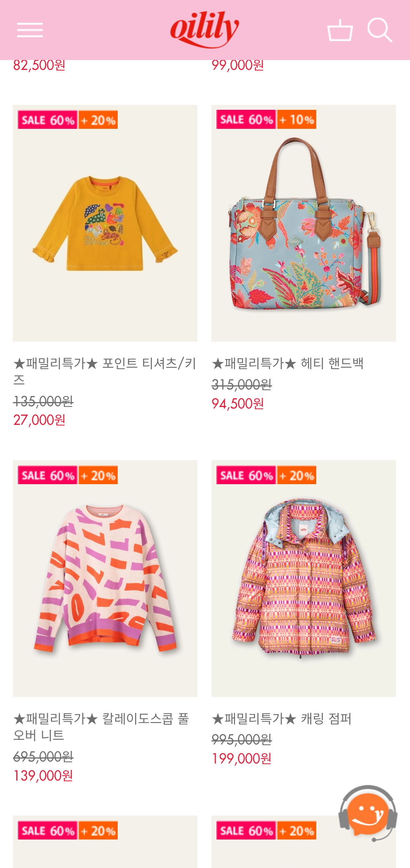Open the customer support chat headset icon
The width and height of the screenshot is (410, 868).
(368, 813)
